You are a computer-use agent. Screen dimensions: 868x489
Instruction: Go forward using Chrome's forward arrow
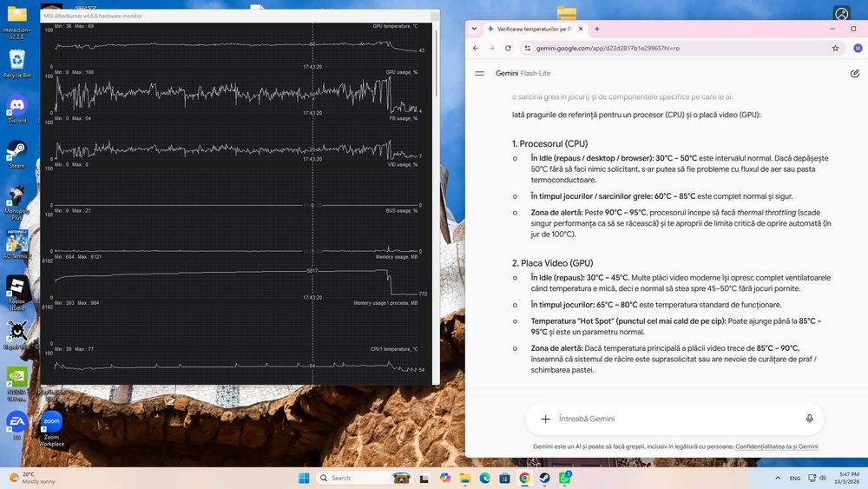491,48
